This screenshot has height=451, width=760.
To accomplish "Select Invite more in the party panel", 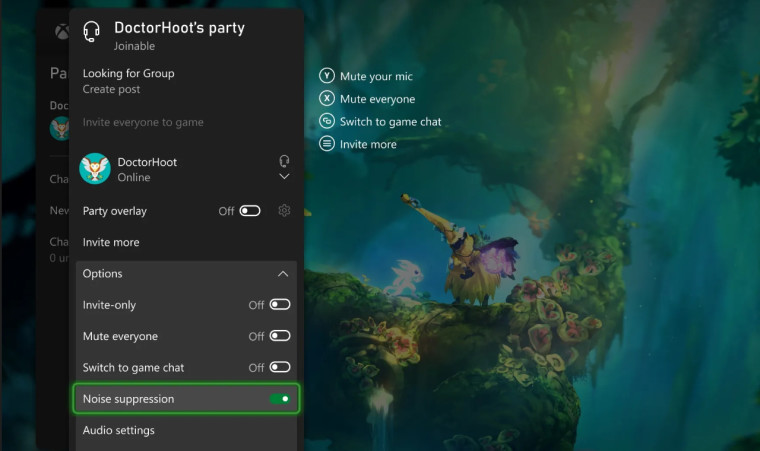I will point(111,242).
